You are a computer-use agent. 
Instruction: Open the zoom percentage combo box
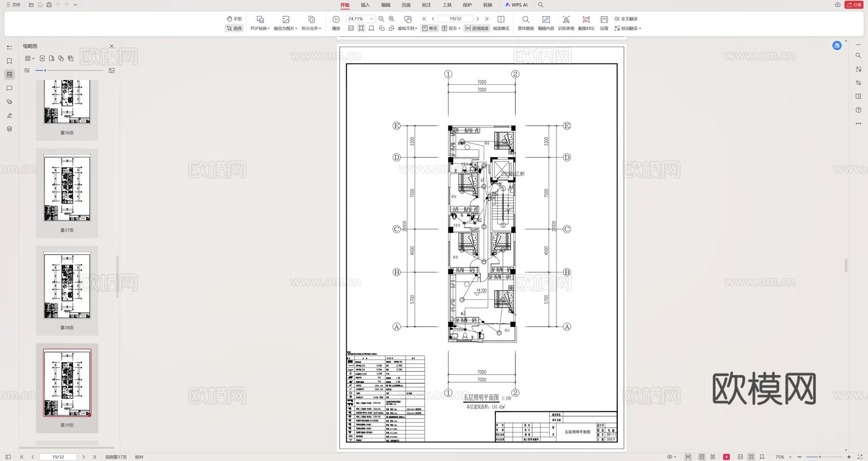[x=360, y=19]
